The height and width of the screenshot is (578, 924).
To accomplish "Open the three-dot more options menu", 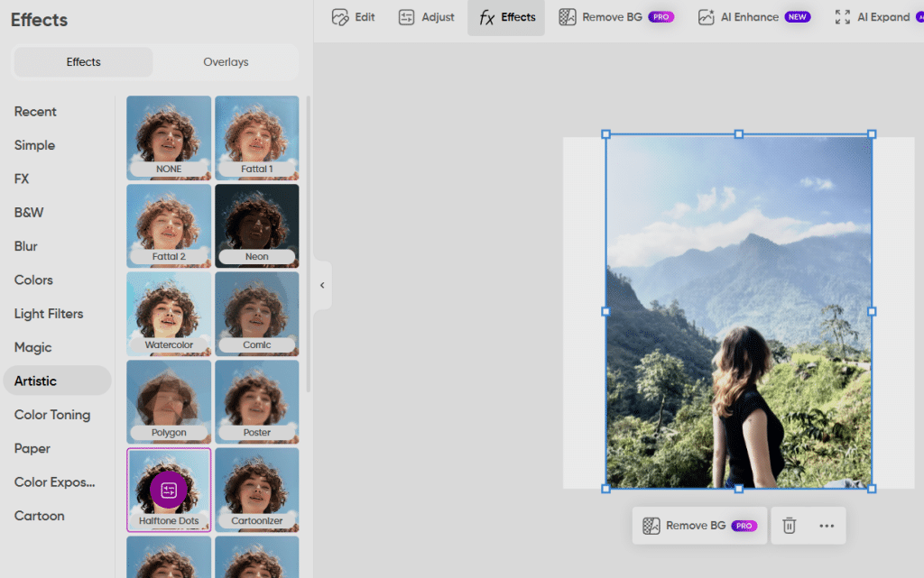I will tap(827, 526).
